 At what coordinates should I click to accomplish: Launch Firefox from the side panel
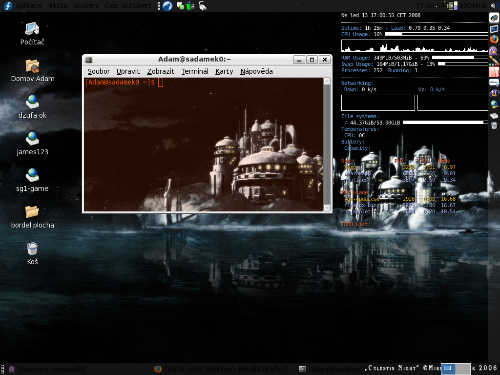tap(494, 40)
